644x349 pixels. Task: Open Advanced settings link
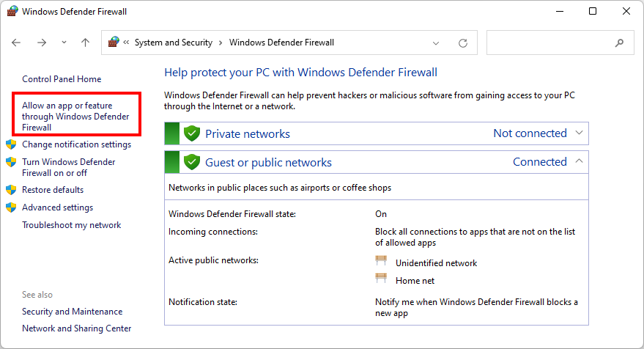[57, 207]
